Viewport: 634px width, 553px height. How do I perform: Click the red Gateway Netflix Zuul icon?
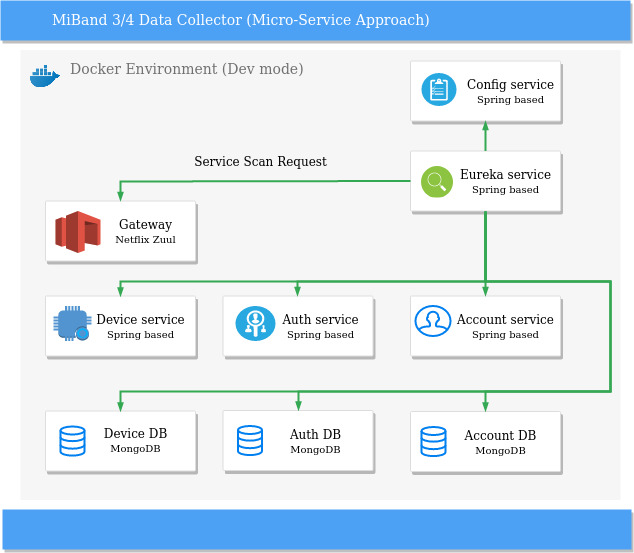pos(78,232)
